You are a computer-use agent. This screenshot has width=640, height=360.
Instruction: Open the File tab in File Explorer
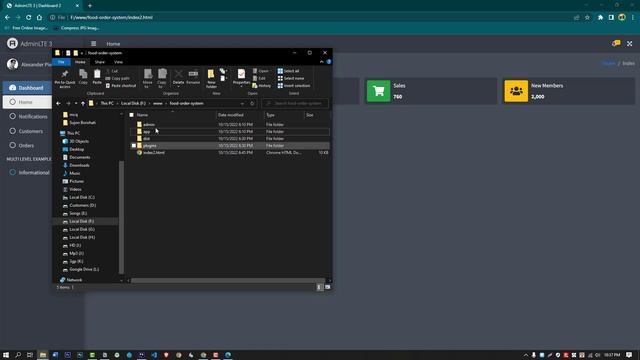[61, 62]
